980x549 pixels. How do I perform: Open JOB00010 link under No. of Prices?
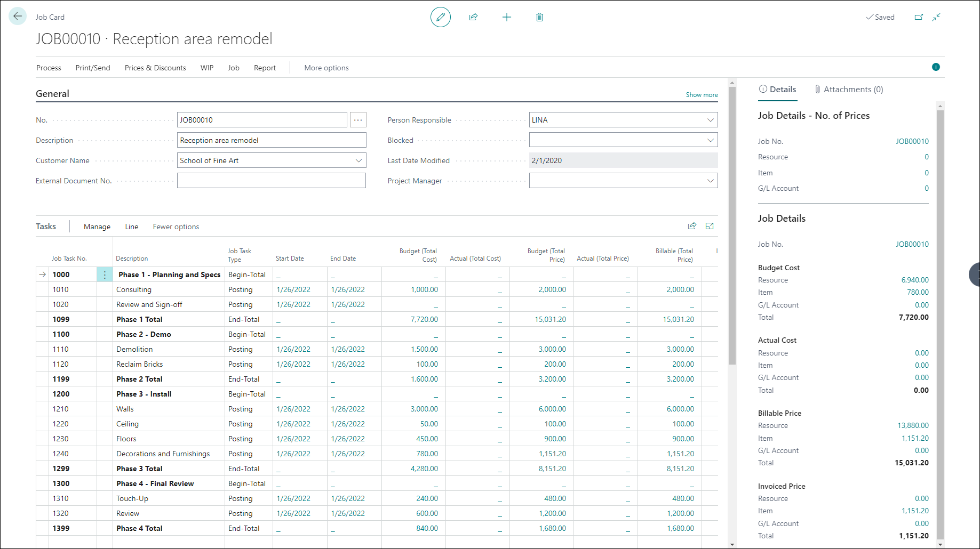[912, 141]
